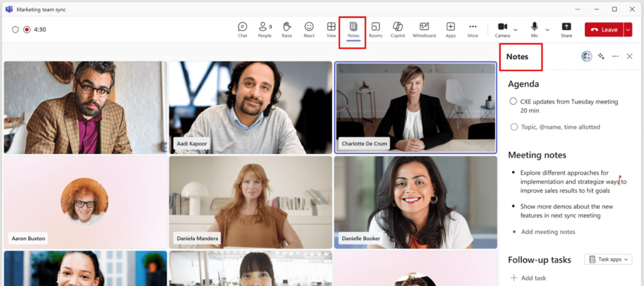Expand microphone options arrow
The height and width of the screenshot is (286, 644).
[547, 30]
